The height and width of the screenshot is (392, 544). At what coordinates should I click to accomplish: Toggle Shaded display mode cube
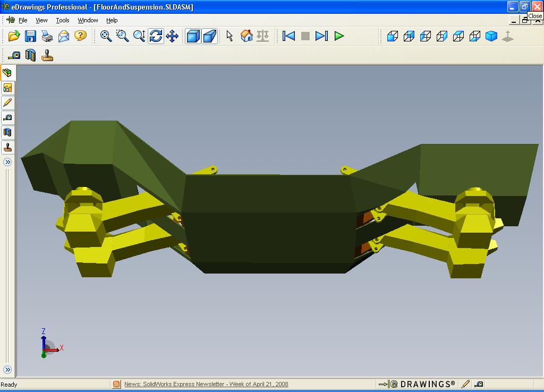coord(193,36)
